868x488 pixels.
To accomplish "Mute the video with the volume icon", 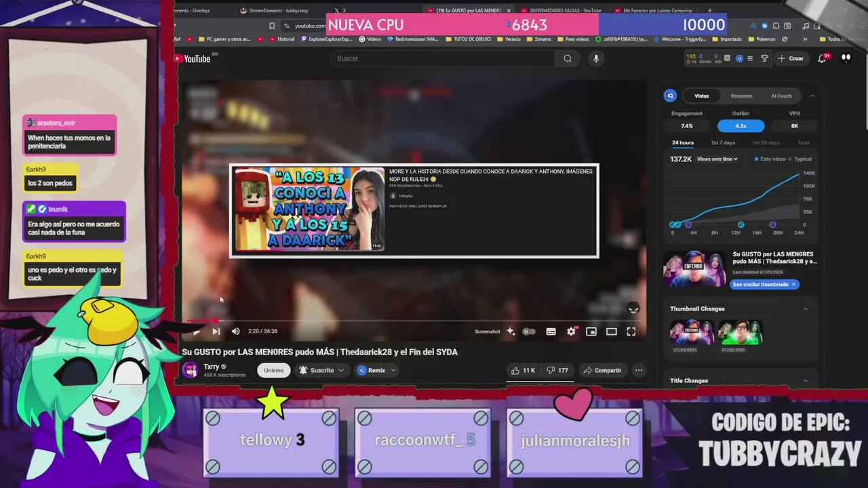I will pyautogui.click(x=235, y=331).
